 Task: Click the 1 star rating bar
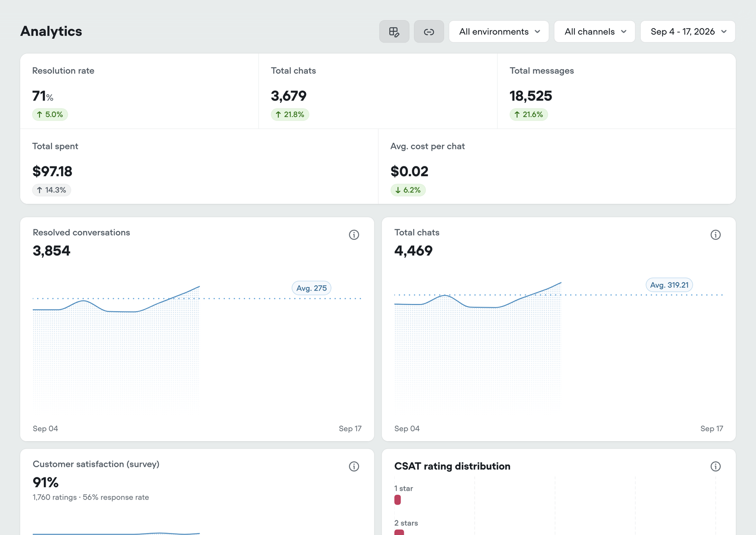(397, 500)
